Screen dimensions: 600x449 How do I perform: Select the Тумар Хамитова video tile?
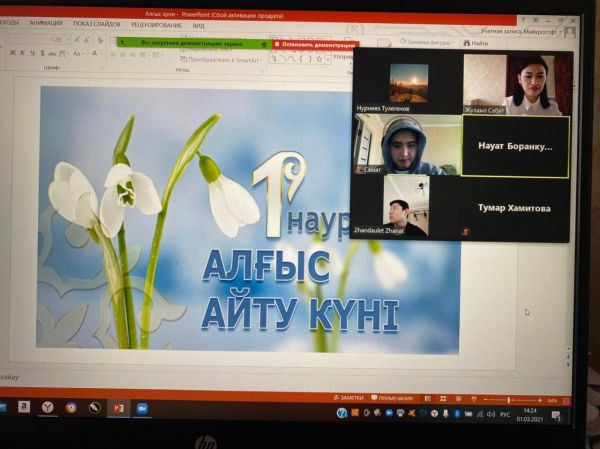pyautogui.click(x=515, y=208)
